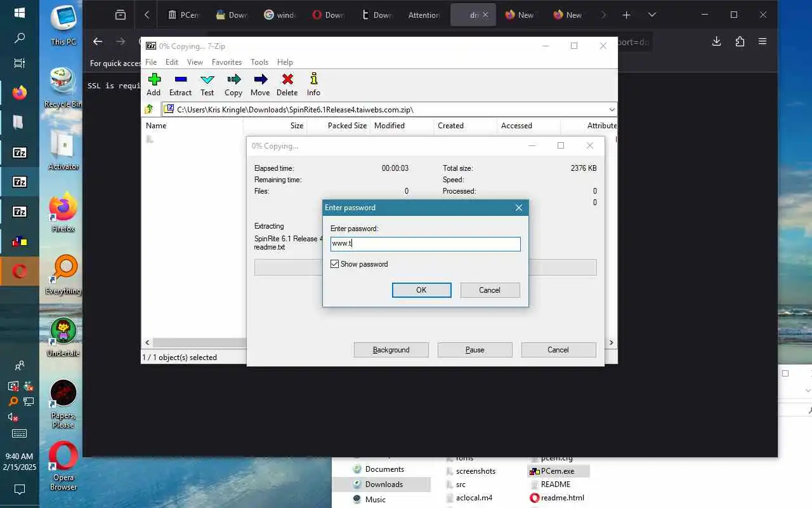Screen dimensions: 812x508
Task: Open the browser hamburger menu
Action: [763, 41]
